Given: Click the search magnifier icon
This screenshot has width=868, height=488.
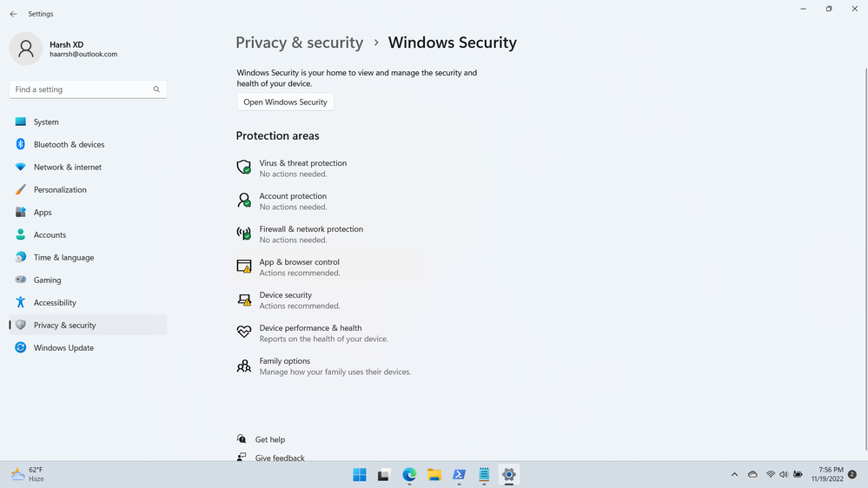Looking at the screenshot, I should [x=156, y=89].
